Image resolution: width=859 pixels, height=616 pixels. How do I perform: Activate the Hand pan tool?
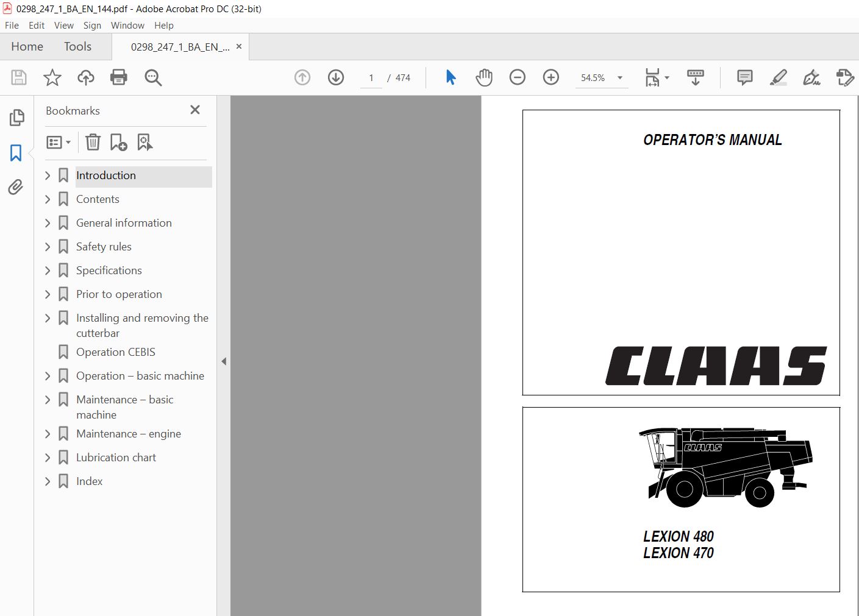[484, 77]
